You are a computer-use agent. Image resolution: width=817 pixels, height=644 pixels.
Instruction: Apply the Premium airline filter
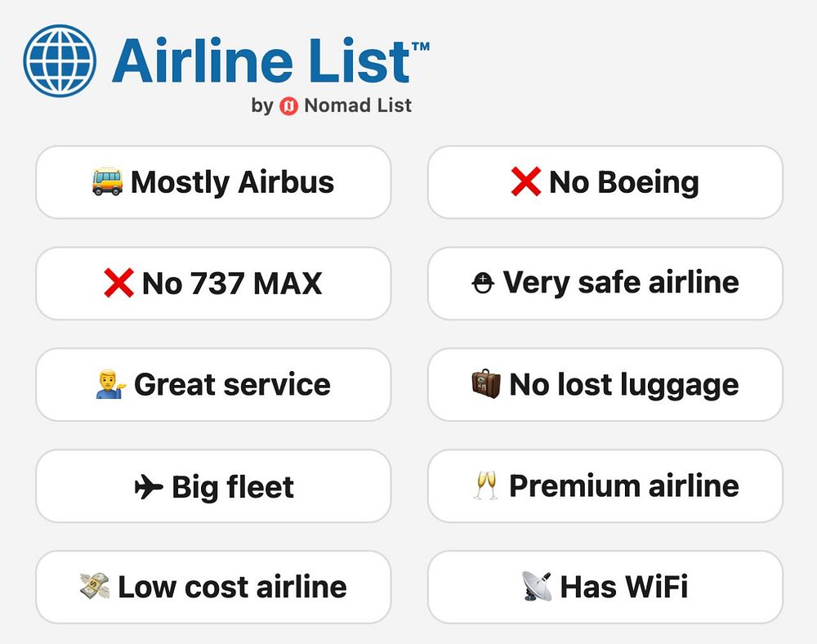pyautogui.click(x=605, y=486)
